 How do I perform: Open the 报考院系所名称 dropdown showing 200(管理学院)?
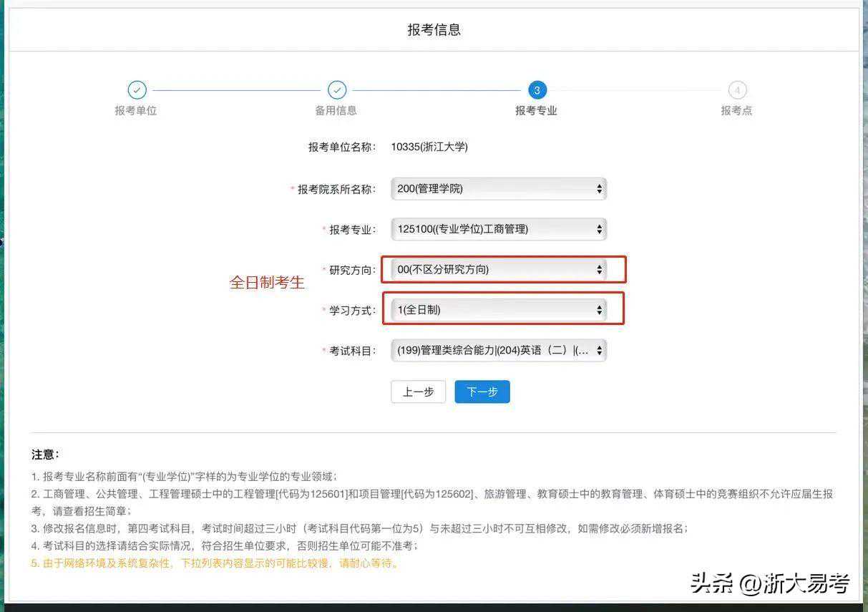point(499,189)
